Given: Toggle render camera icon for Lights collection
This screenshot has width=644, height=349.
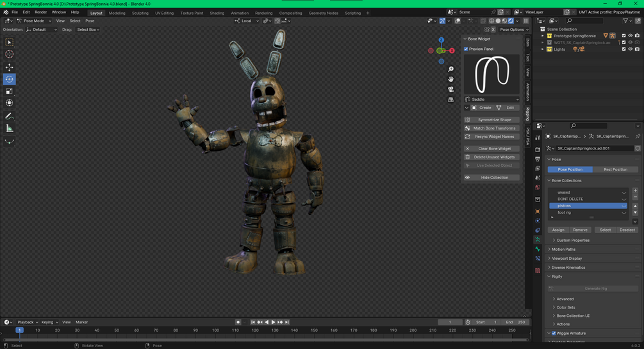Looking at the screenshot, I should tap(637, 49).
